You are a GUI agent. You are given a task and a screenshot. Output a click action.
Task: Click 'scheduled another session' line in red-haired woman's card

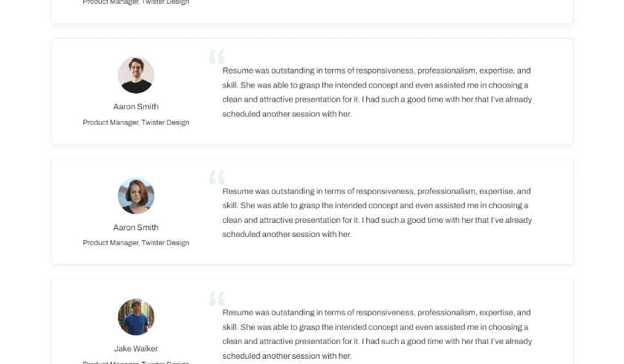(x=287, y=234)
